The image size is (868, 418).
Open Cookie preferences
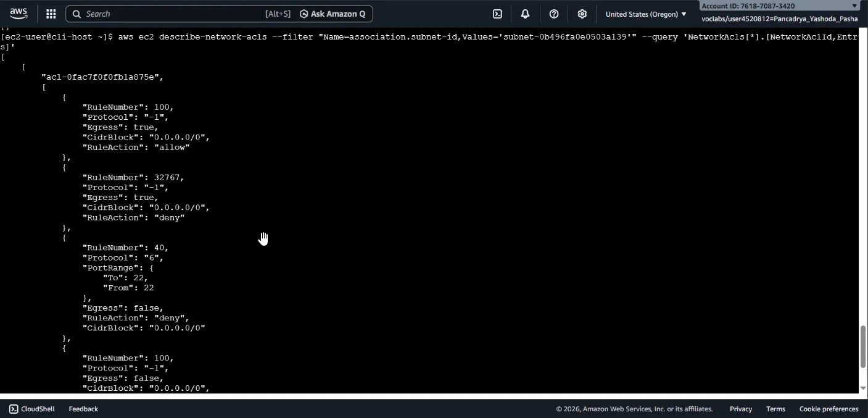(x=829, y=409)
